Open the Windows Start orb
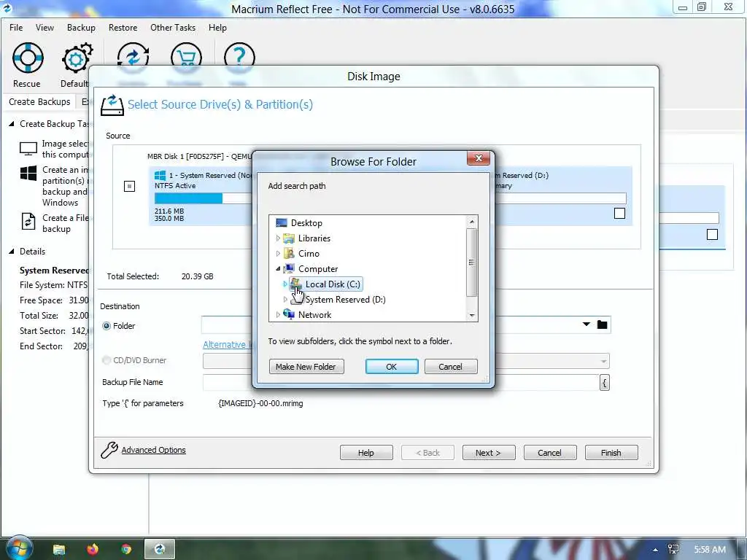This screenshot has width=747, height=560. tap(19, 548)
